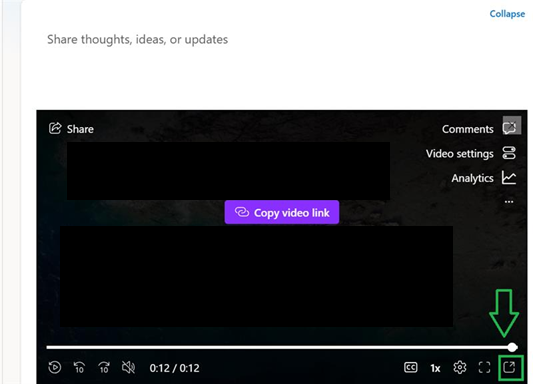533x387 pixels.
Task: Click the Comments label
Action: tap(467, 129)
